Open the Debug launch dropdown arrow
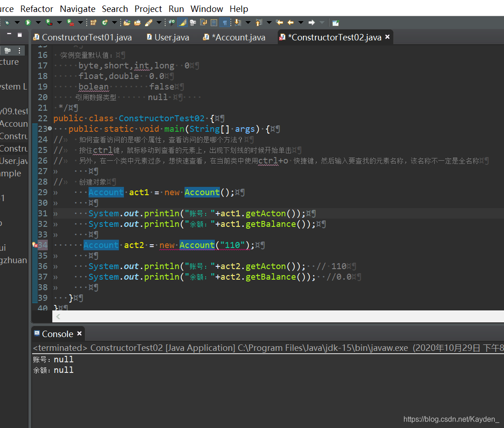This screenshot has height=428, width=504. pyautogui.click(x=17, y=23)
